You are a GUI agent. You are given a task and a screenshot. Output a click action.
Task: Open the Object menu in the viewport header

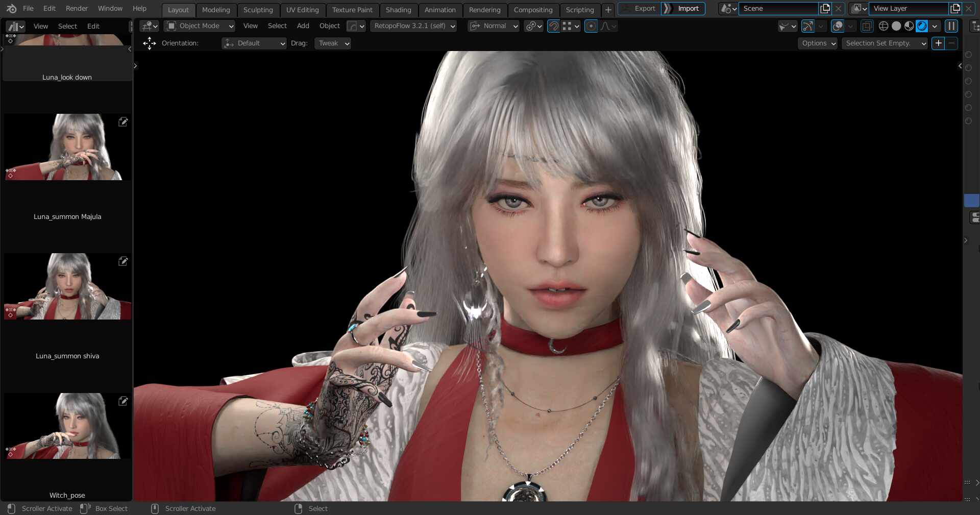coord(329,26)
